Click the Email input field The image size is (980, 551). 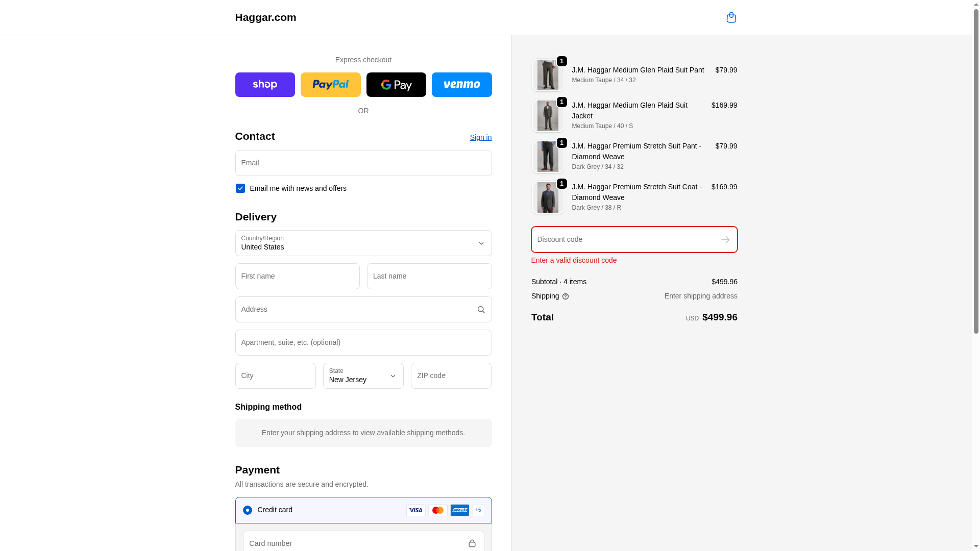363,163
